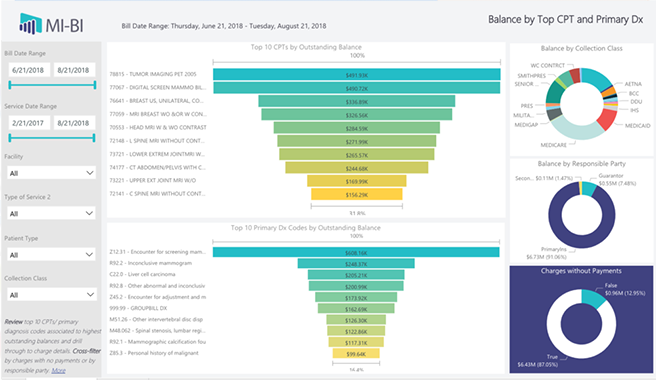Select the False segment in Charges without Payments
Viewport: 656px width, 380px height.
(592, 297)
